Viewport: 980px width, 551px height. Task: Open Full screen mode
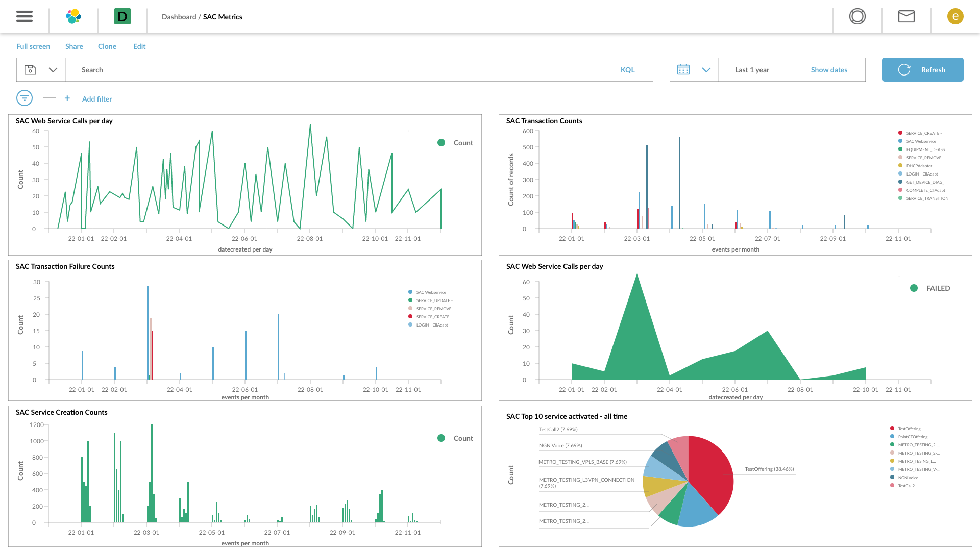tap(33, 46)
